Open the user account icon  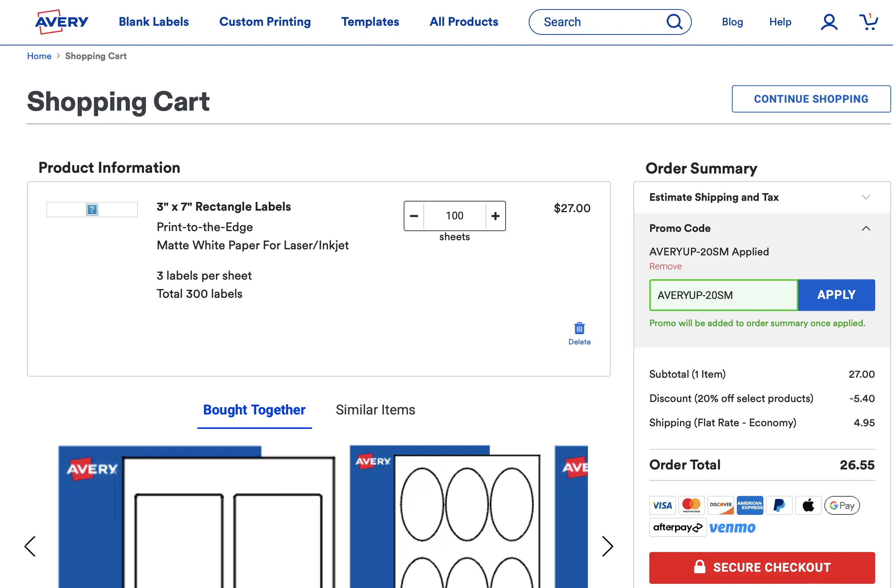pyautogui.click(x=829, y=22)
